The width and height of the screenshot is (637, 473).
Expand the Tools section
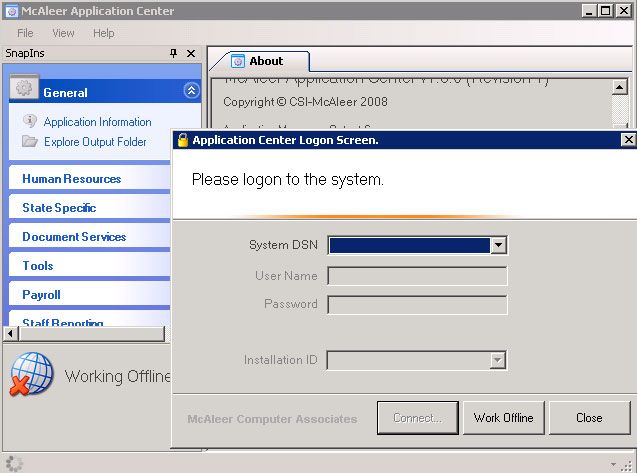coord(89,265)
